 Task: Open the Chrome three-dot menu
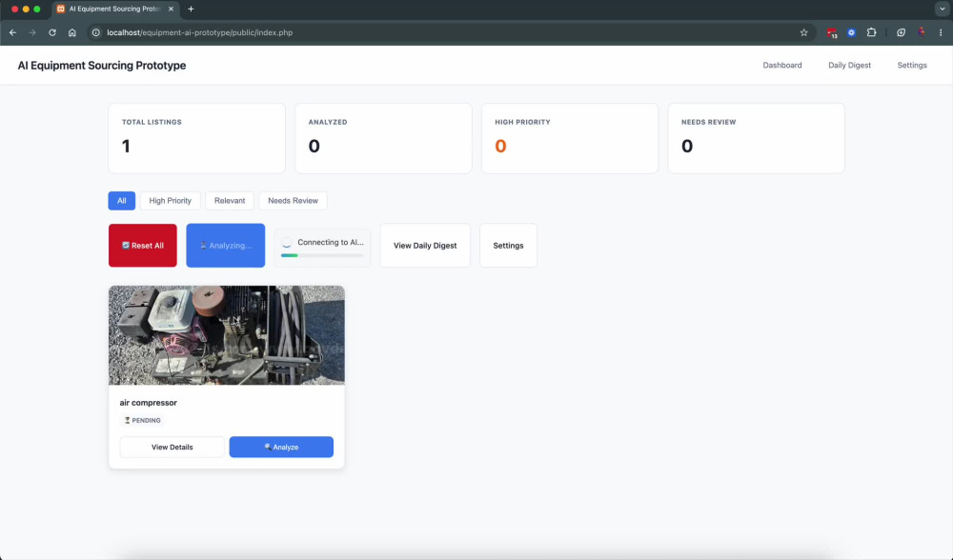941,32
